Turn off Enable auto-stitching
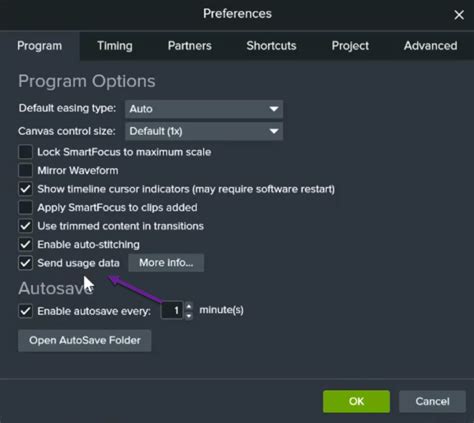Viewport: 474px width, 423px height. 25,244
